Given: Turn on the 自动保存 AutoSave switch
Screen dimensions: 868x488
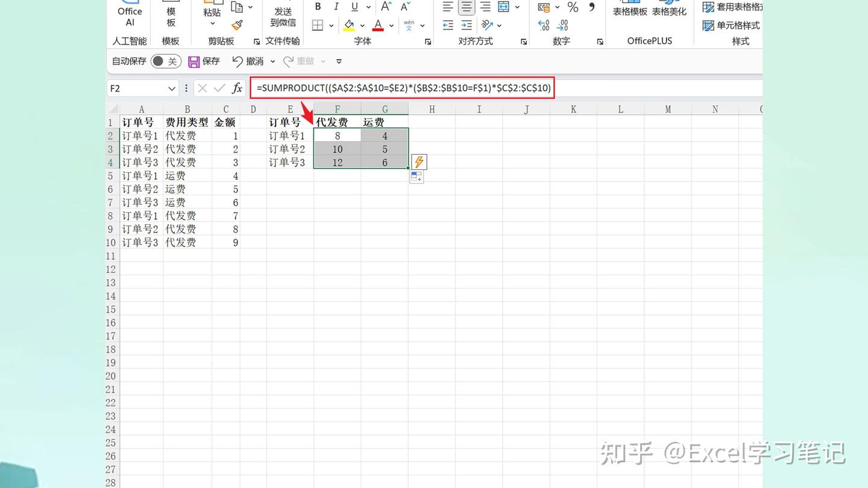Looking at the screenshot, I should pyautogui.click(x=165, y=61).
